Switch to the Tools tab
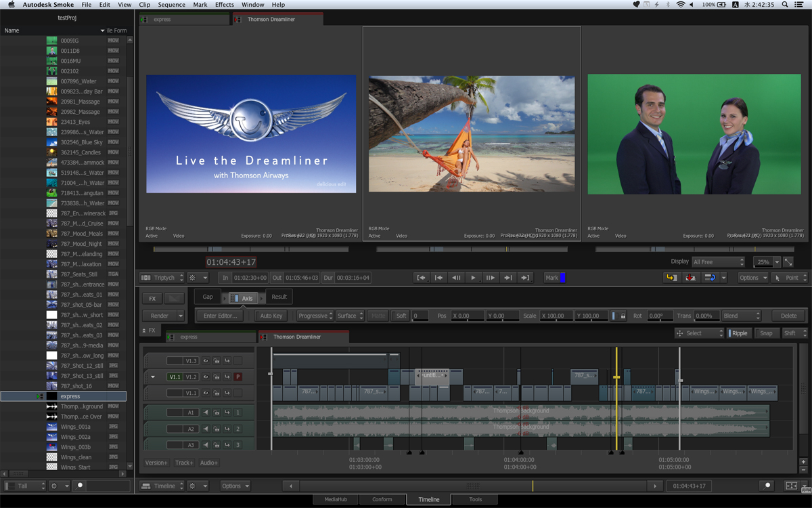 click(476, 499)
